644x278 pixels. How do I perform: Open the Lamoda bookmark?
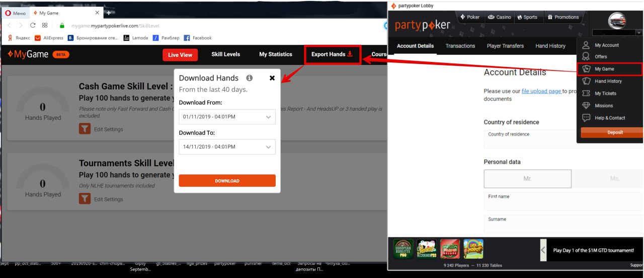pyautogui.click(x=136, y=38)
